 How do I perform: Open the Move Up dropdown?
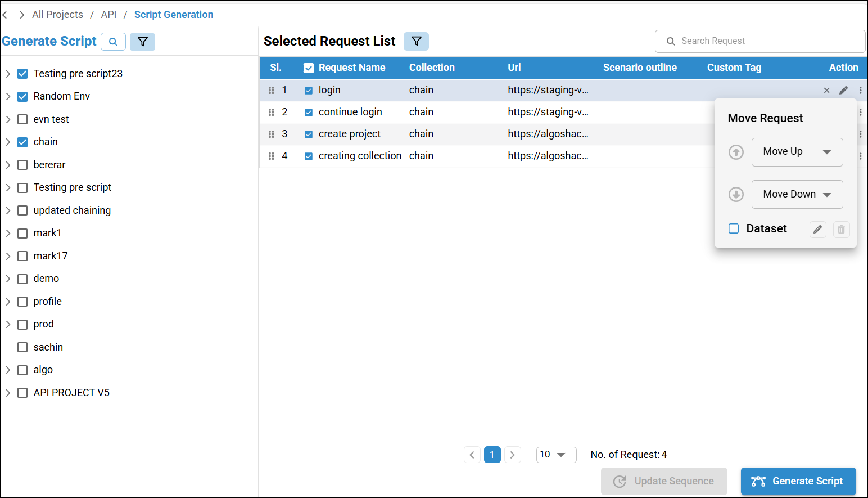click(x=797, y=152)
